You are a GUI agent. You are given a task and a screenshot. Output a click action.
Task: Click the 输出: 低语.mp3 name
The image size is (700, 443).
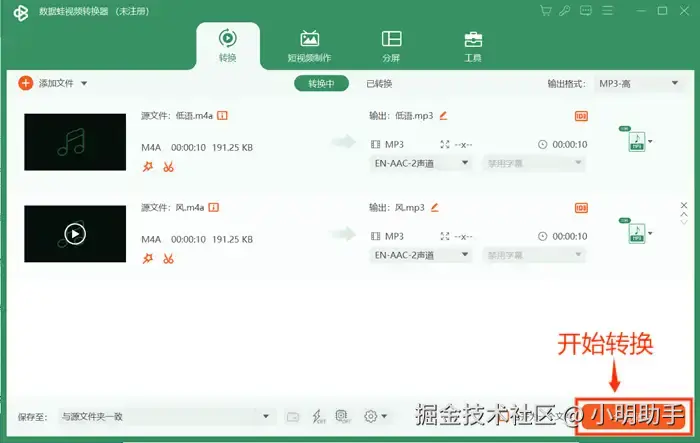tap(401, 116)
